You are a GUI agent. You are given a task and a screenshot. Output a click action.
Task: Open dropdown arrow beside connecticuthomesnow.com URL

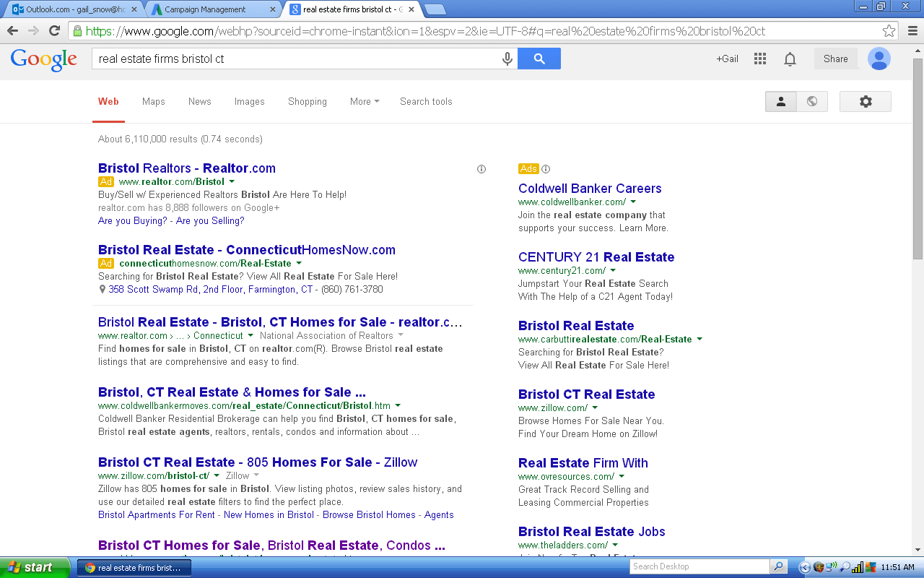[x=299, y=264]
